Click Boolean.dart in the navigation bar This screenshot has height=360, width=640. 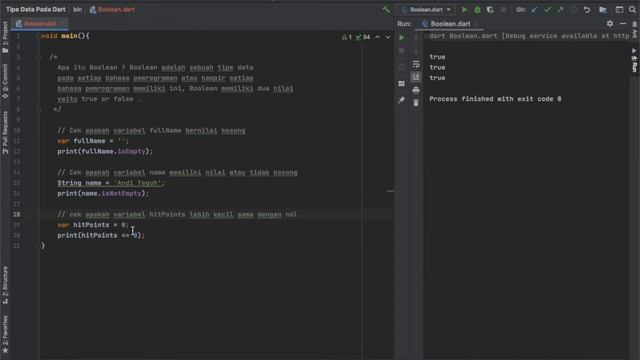112,9
